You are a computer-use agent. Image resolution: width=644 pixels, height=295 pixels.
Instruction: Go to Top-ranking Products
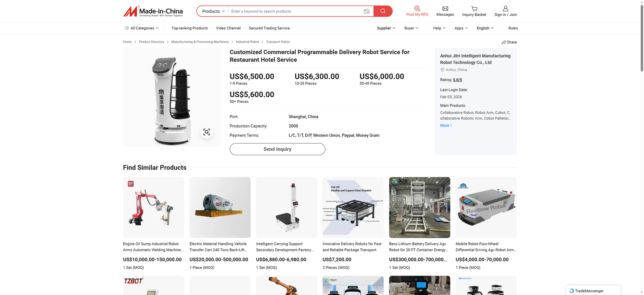(190, 28)
